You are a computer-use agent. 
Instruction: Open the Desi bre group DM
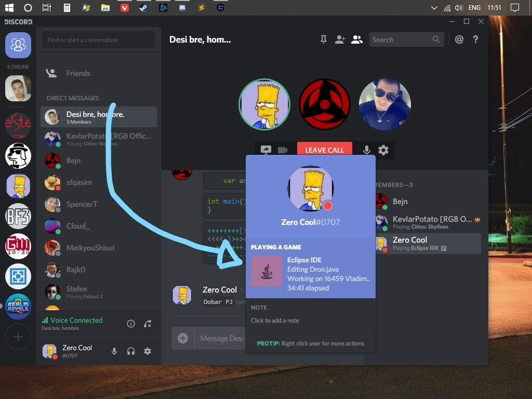98,117
